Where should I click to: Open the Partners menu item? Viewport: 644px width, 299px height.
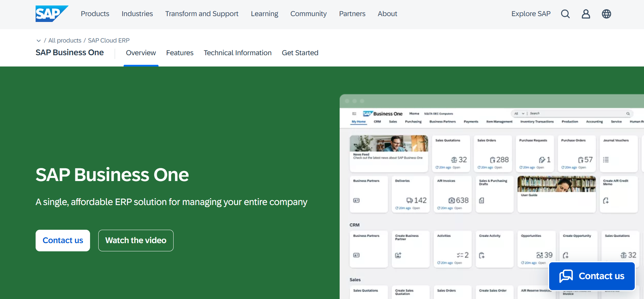point(352,14)
